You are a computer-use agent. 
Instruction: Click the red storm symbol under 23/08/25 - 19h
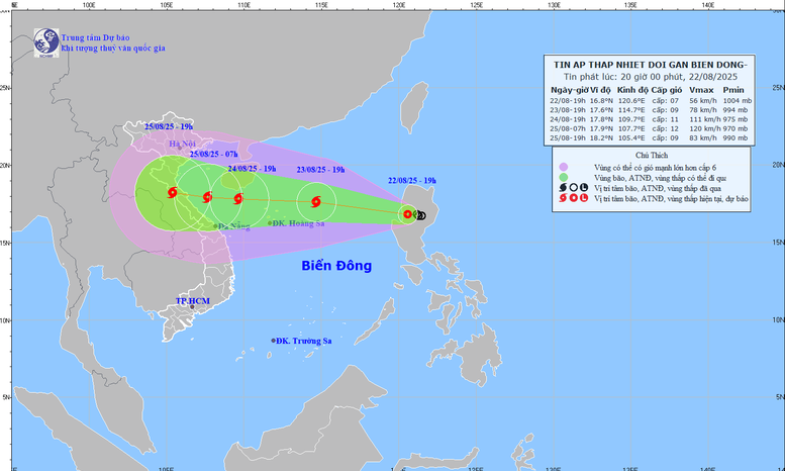pyautogui.click(x=316, y=202)
